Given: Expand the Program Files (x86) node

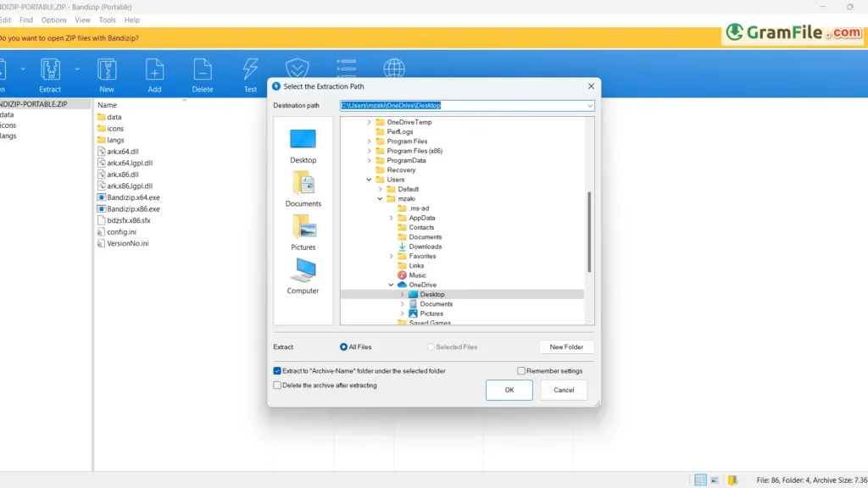Looking at the screenshot, I should tap(370, 151).
